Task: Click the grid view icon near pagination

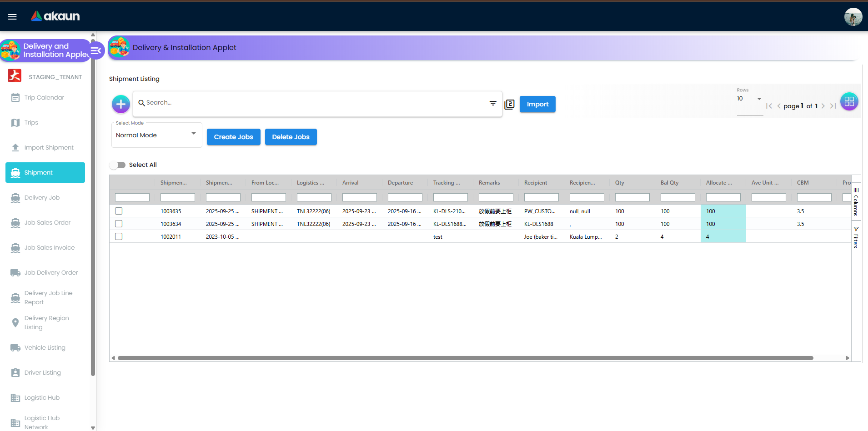Action: [x=848, y=101]
